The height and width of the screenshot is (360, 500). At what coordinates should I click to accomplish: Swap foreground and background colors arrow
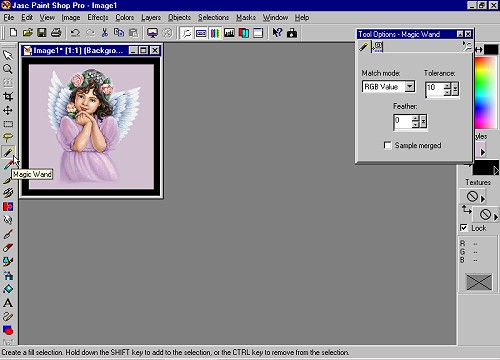click(479, 50)
